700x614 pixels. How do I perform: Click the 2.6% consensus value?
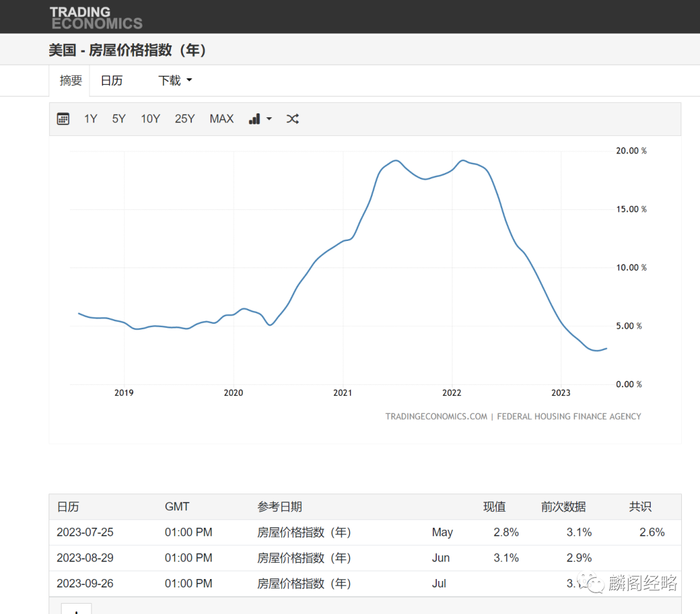tap(652, 532)
